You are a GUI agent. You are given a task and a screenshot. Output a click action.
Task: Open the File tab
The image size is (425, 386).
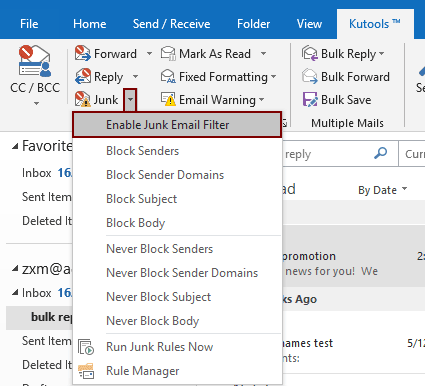pos(29,24)
